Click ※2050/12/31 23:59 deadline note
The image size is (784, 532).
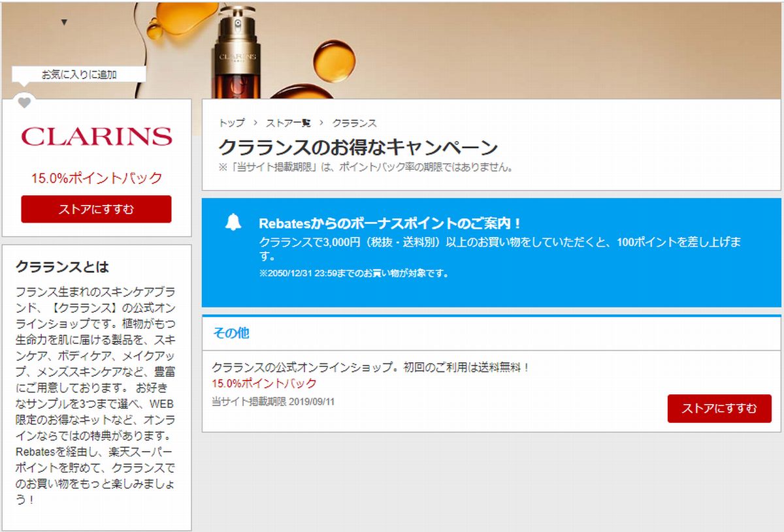click(x=353, y=274)
